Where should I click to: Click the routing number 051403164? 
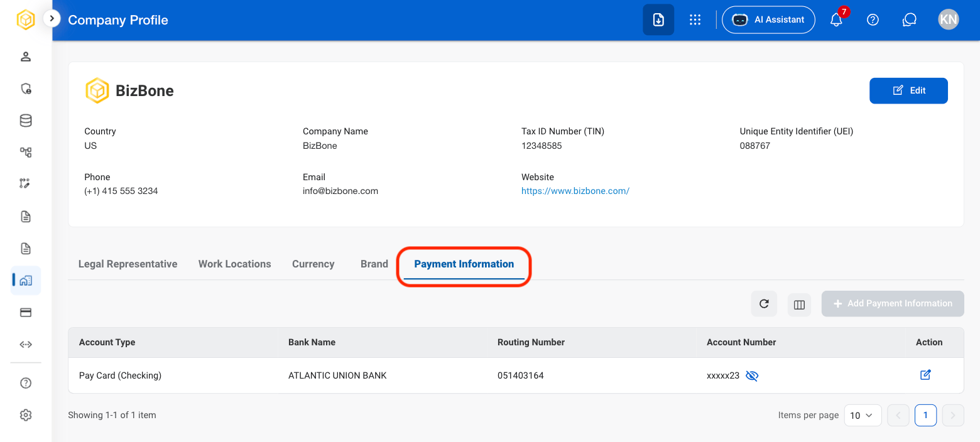point(520,375)
